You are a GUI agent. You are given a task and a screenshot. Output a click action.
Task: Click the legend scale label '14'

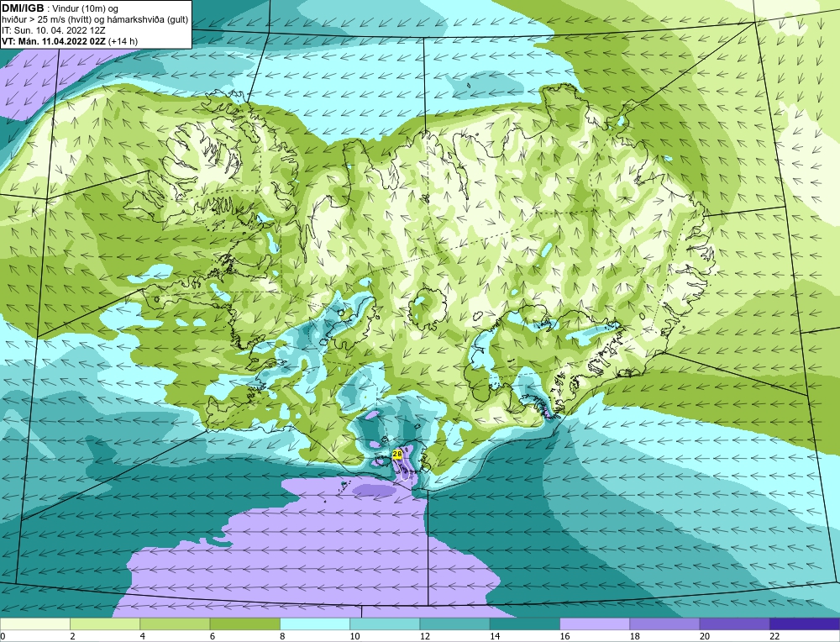click(495, 636)
